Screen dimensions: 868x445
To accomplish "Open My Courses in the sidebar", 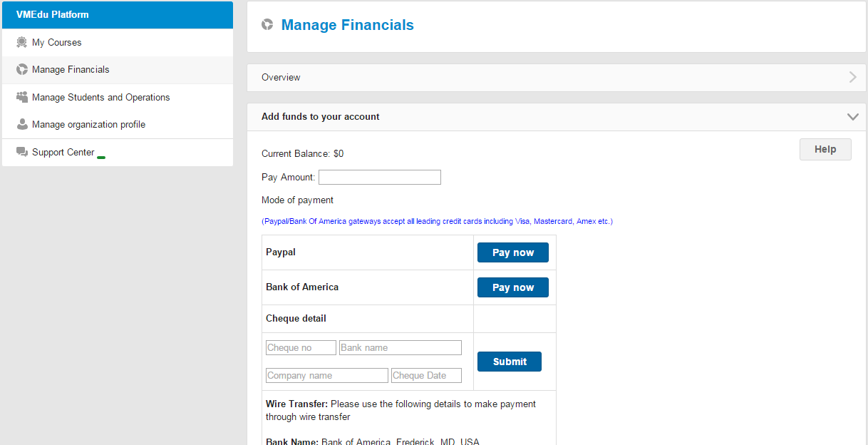I will (57, 43).
